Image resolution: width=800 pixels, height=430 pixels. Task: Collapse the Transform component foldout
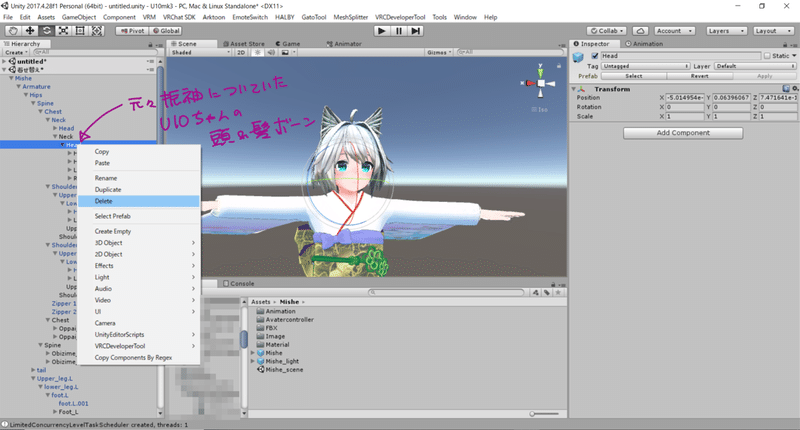coord(573,89)
